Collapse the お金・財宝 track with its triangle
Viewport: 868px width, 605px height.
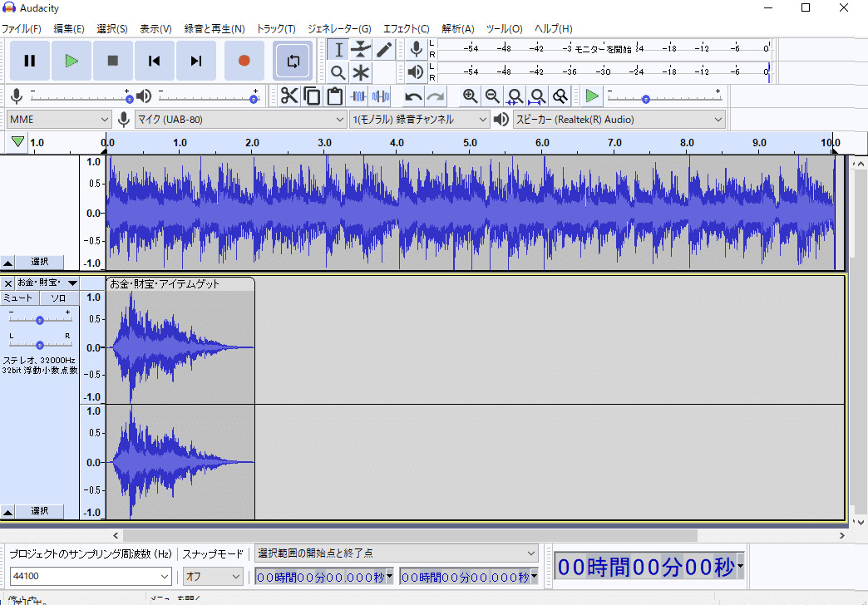tap(7, 511)
